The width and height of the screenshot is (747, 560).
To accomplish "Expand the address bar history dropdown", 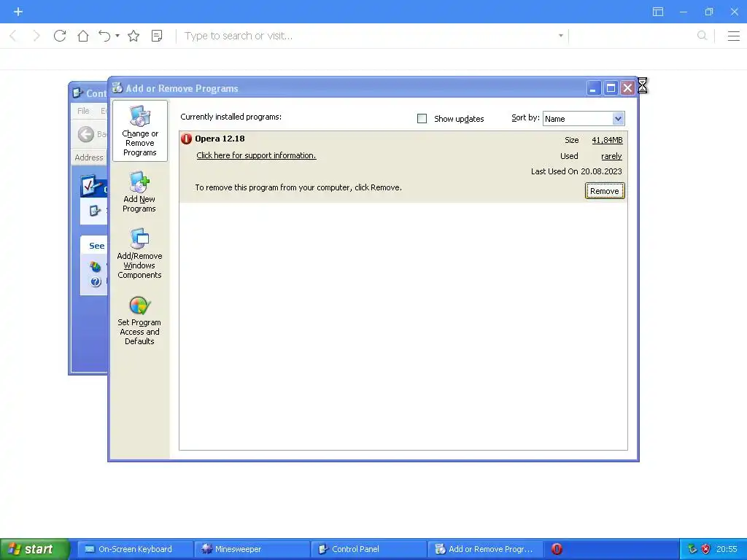I will (x=561, y=36).
